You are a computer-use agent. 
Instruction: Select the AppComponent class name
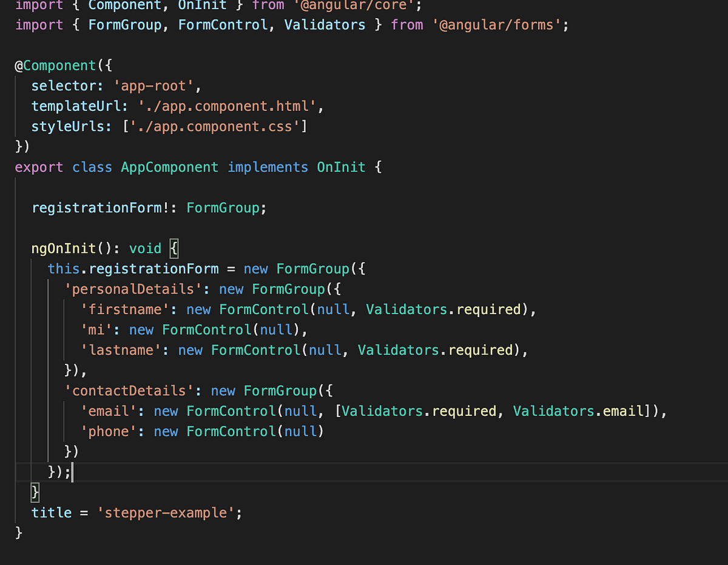169,167
